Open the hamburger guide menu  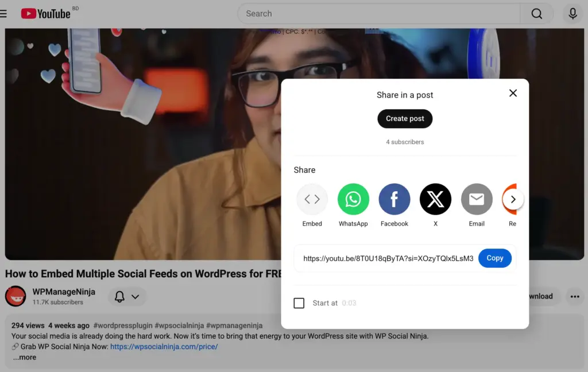point(3,13)
